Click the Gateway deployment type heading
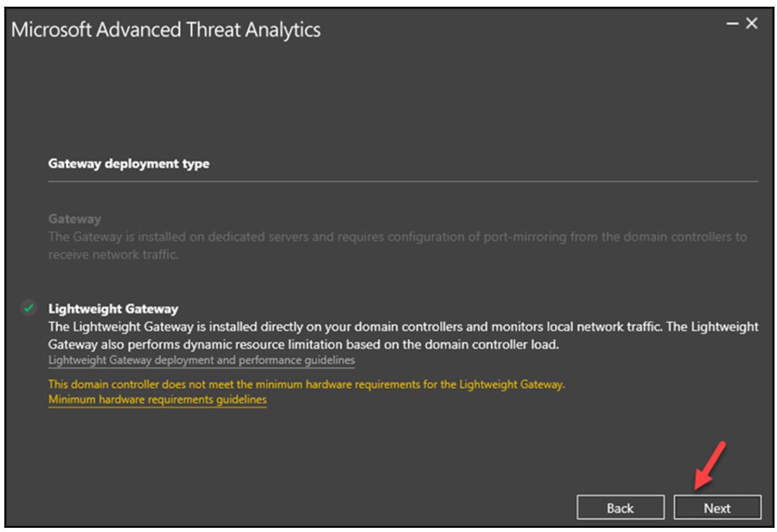 [128, 165]
